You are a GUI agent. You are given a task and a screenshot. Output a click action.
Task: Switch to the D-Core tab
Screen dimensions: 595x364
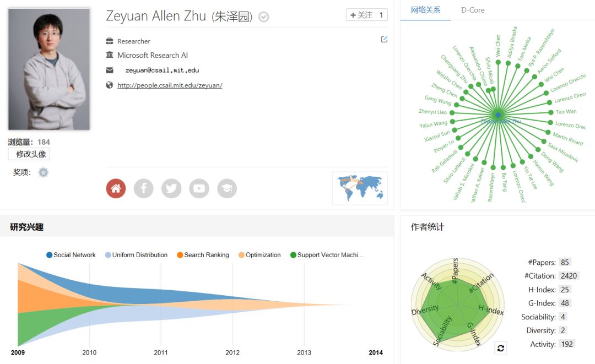[473, 10]
